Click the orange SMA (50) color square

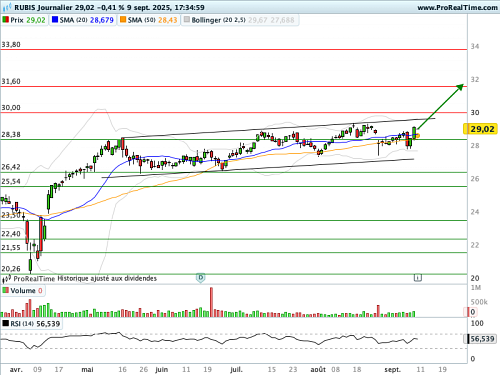click(x=123, y=20)
